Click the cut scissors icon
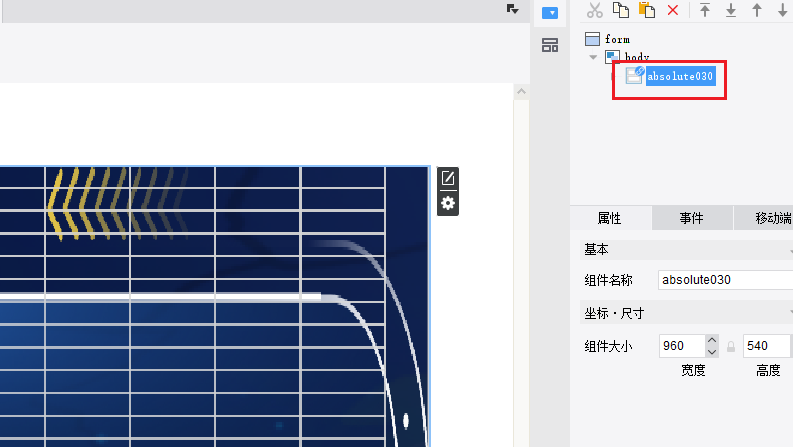The image size is (793, 447). [595, 10]
